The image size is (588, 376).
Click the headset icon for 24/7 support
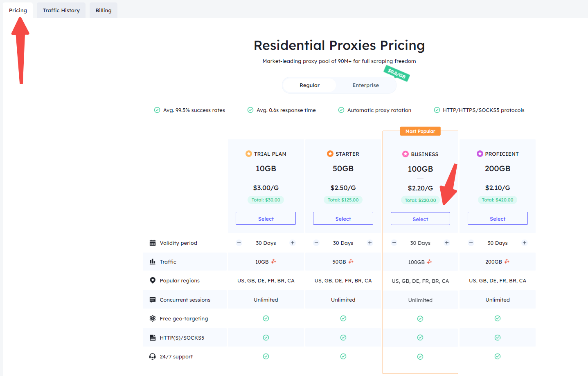pos(153,356)
